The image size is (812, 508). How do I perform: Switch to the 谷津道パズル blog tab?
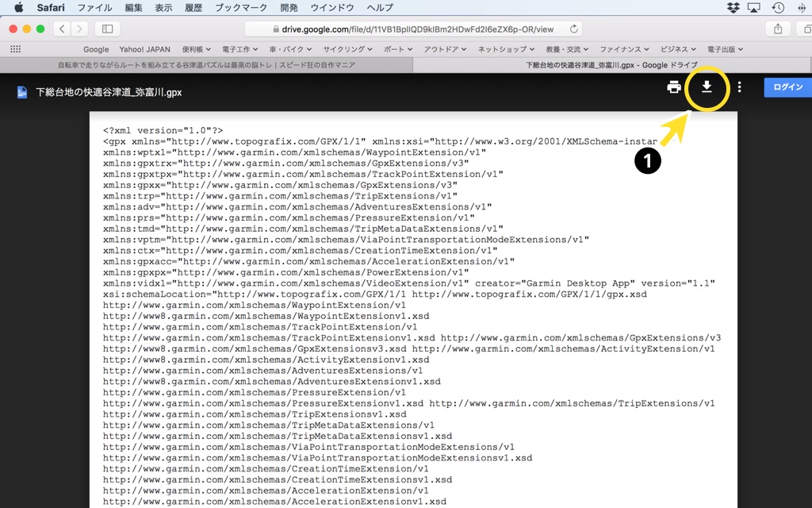[206, 65]
